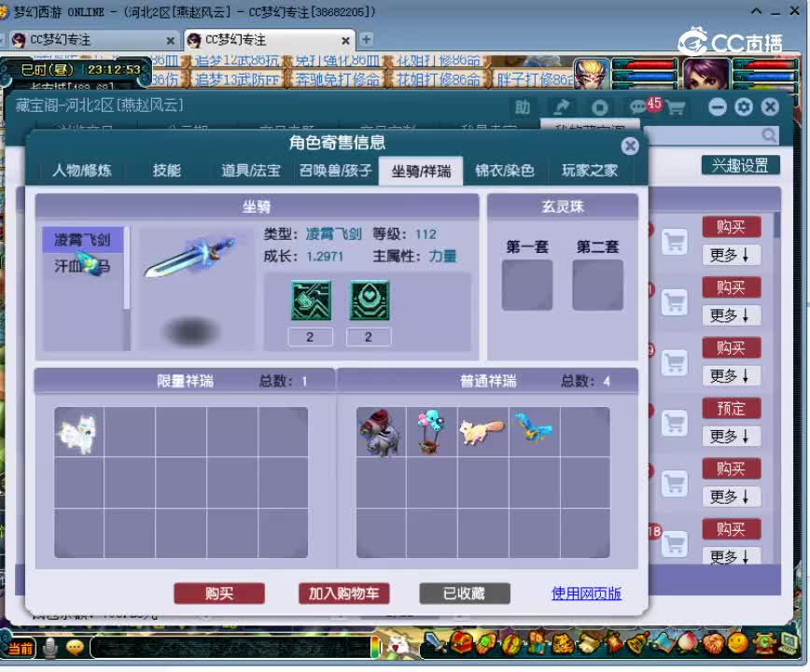Select 凌霄飞剑 in the mount list
The width and height of the screenshot is (810, 672).
tap(82, 240)
